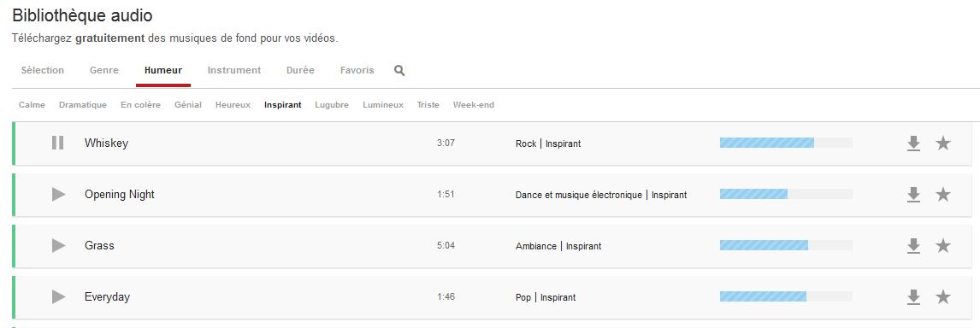Switch to the Genre tab
The height and width of the screenshot is (328, 980).
(x=103, y=70)
